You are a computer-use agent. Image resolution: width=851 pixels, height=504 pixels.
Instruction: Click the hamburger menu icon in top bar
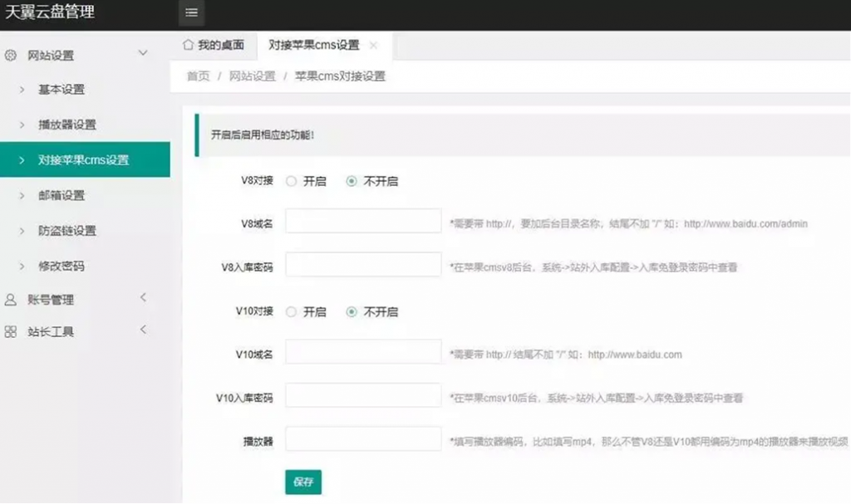pos(190,12)
